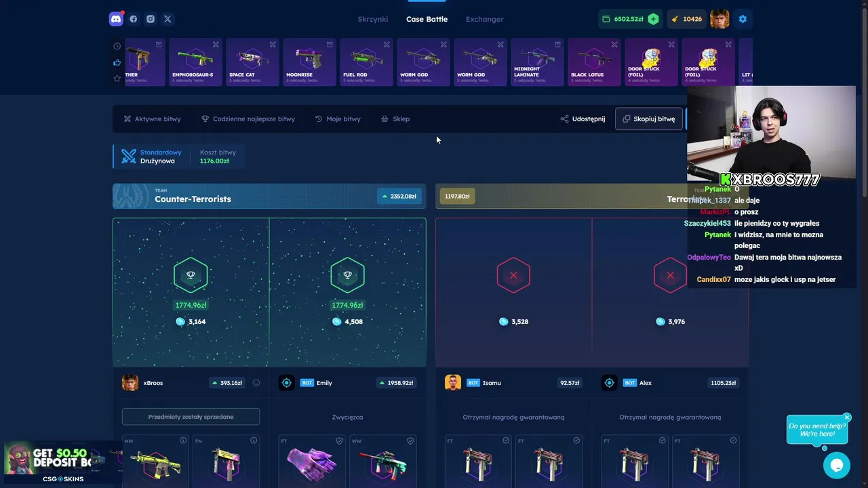Click Skopiuj bitwę button
The width and height of the screenshot is (868, 488).
click(649, 119)
